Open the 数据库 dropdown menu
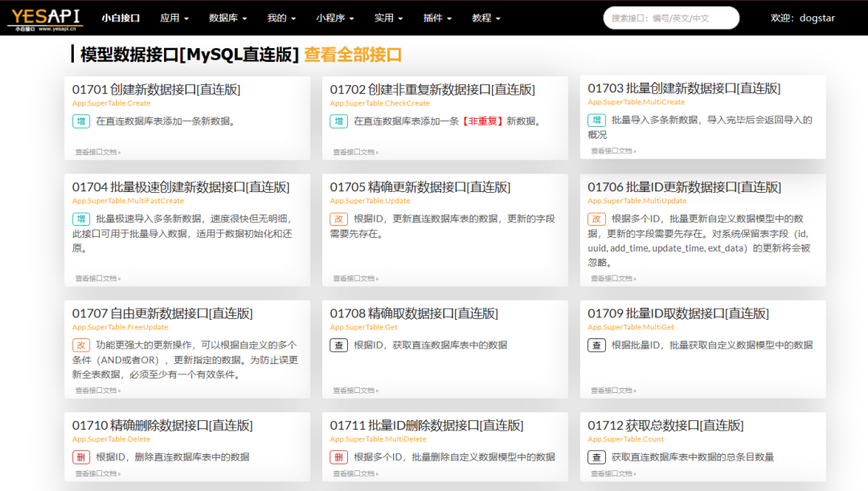Viewport: 868px width, 491px height. coord(227,18)
